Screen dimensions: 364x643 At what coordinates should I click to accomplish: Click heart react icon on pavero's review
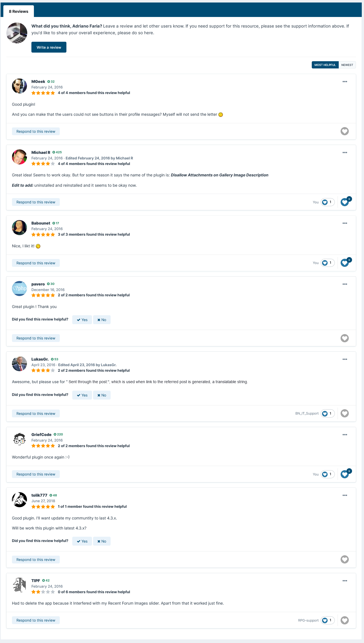click(x=345, y=338)
